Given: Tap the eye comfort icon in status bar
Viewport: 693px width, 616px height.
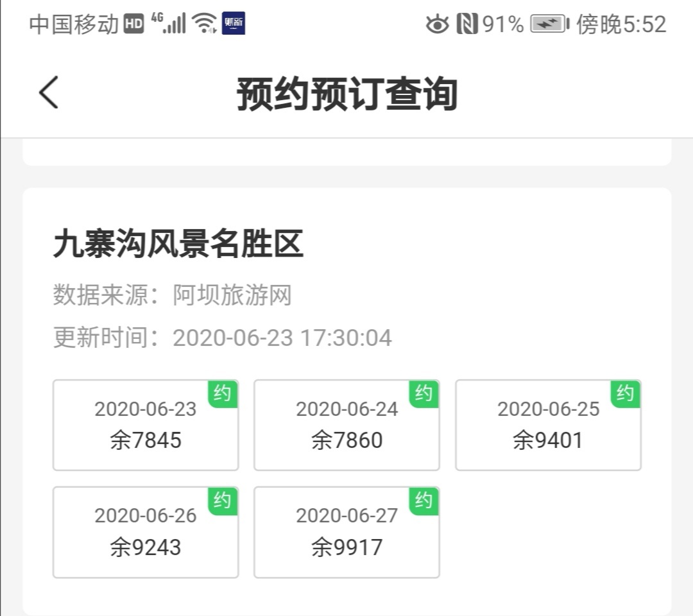Looking at the screenshot, I should 437,24.
